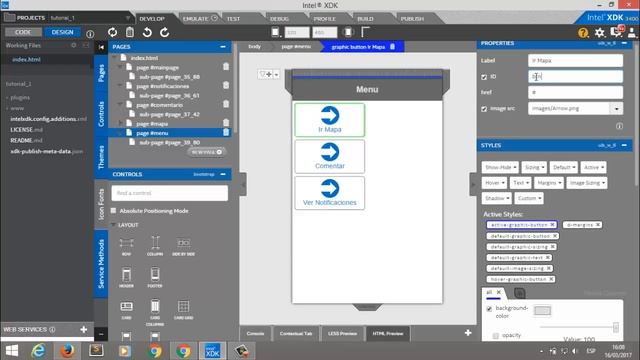This screenshot has height=360, width=640.
Task: Toggle Absolute Positioning Mode checkbox
Action: (113, 211)
